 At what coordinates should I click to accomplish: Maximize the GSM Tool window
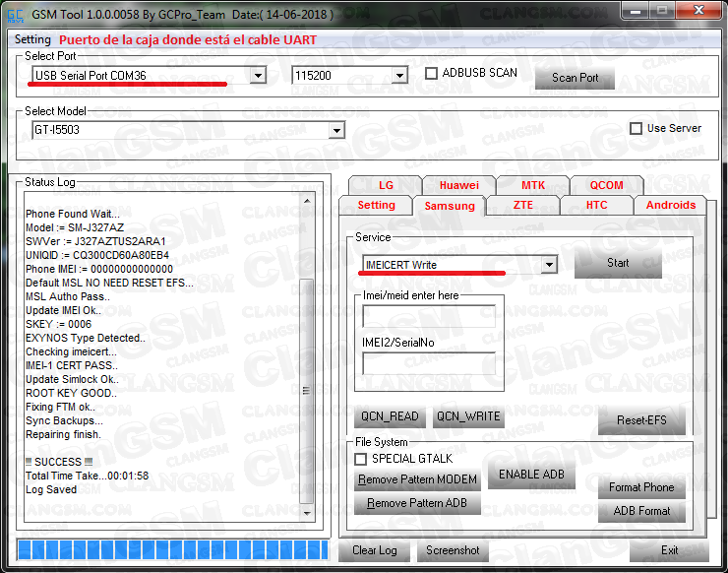pyautogui.click(x=662, y=10)
